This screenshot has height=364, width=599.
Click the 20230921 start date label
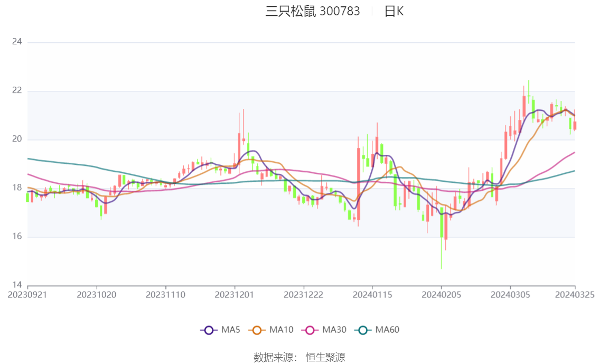click(27, 295)
